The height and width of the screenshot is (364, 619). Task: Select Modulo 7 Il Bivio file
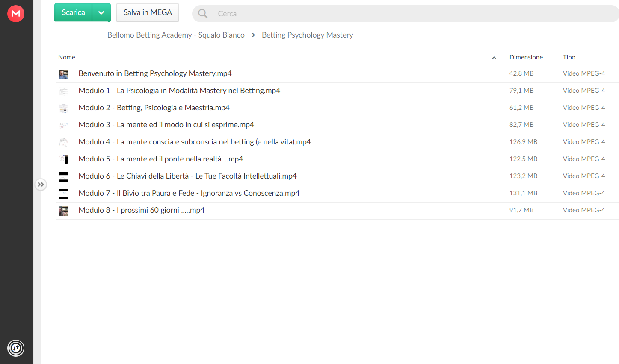(x=337, y=193)
